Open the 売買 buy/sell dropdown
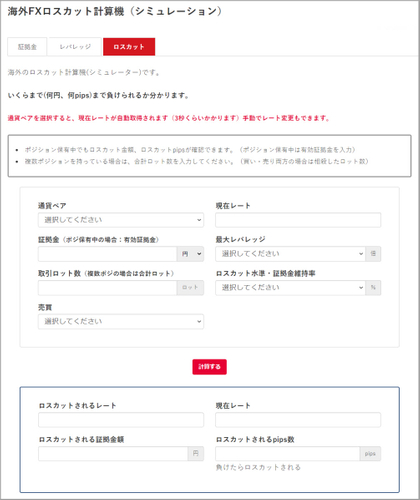The image size is (420, 500). [x=121, y=322]
